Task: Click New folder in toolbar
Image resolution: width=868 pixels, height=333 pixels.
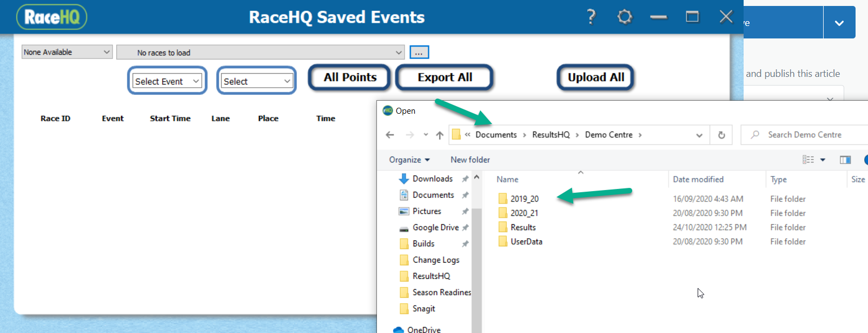Action: coord(470,160)
